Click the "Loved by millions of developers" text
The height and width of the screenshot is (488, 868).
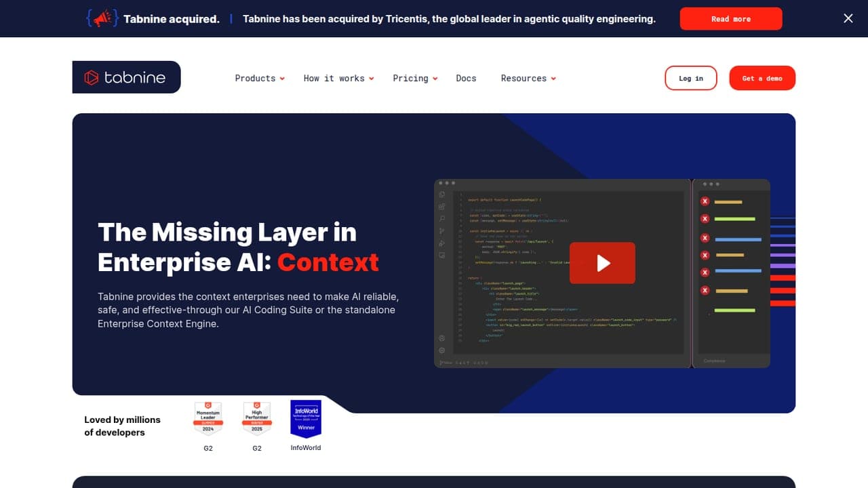pyautogui.click(x=122, y=426)
